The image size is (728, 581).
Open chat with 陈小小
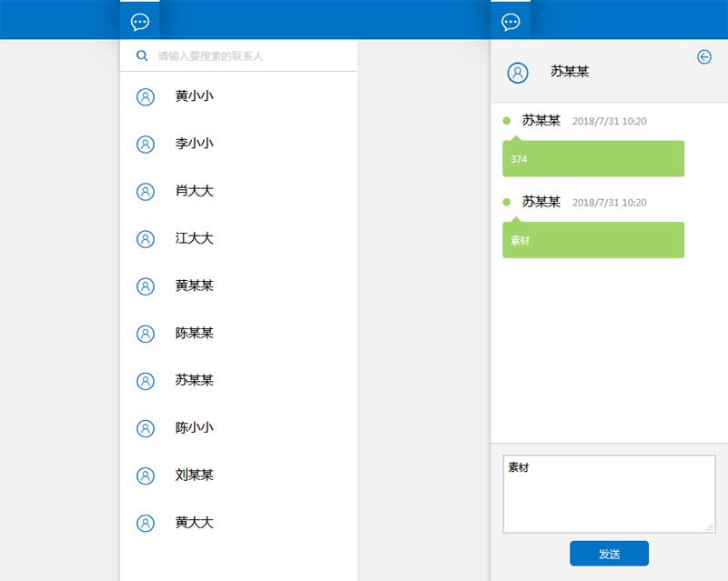point(194,427)
